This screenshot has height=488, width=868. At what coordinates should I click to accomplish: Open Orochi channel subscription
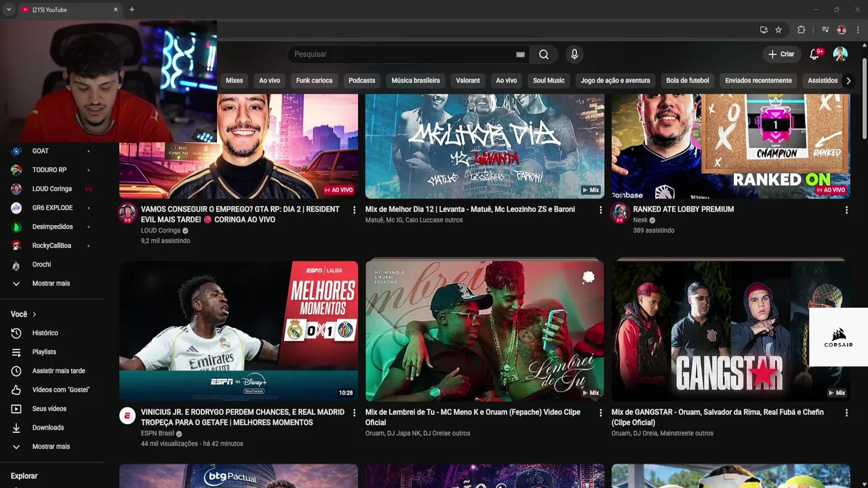tap(52, 265)
